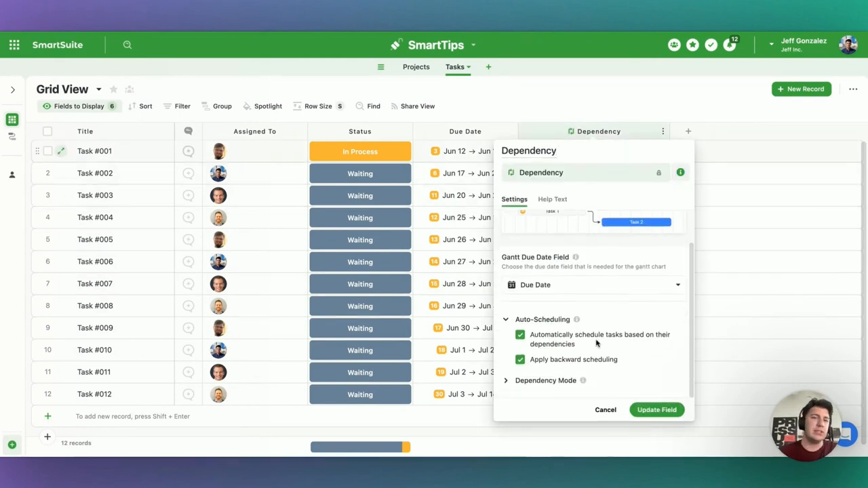Add a new field column with plus
Screen dimensions: 868x488
click(688, 131)
